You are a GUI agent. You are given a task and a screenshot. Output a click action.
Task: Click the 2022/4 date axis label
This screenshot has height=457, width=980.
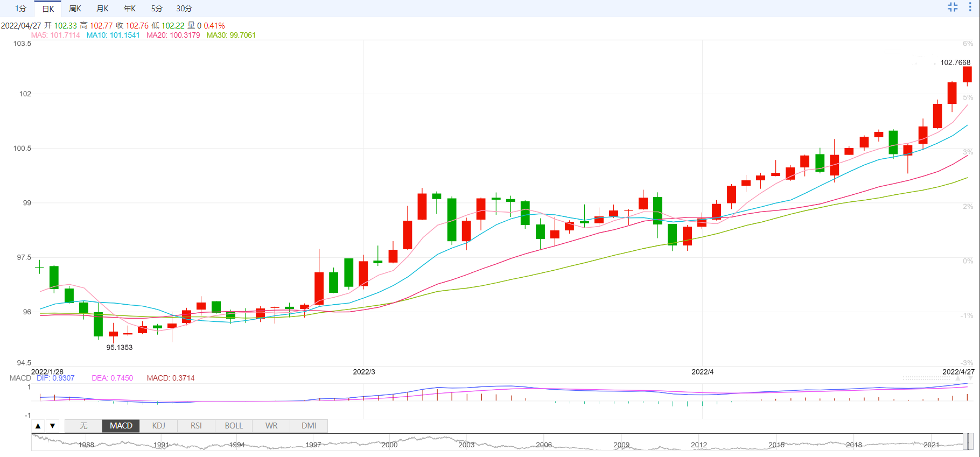coord(702,371)
